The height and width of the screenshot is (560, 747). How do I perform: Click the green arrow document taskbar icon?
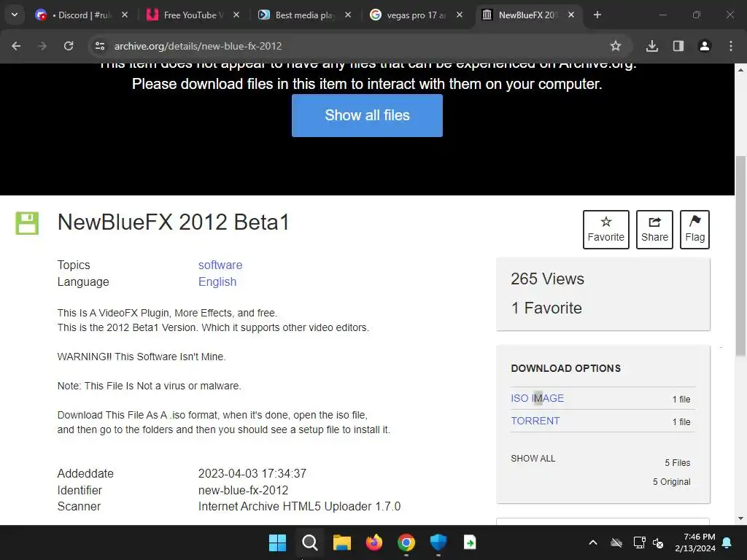pyautogui.click(x=471, y=542)
